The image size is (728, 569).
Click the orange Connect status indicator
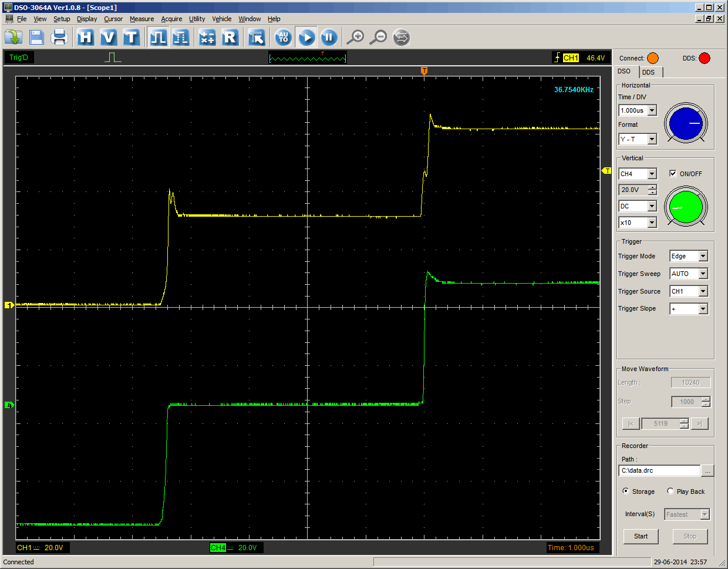[653, 58]
